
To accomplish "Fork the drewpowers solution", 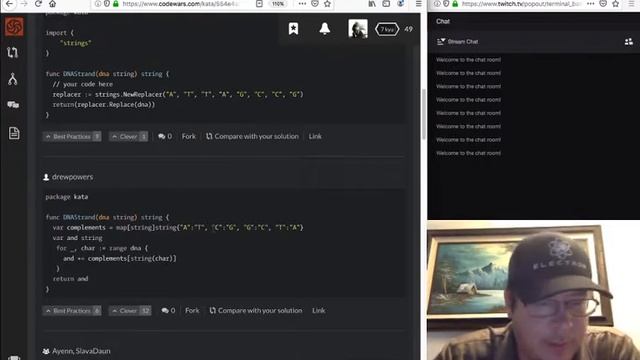I will (192, 311).
